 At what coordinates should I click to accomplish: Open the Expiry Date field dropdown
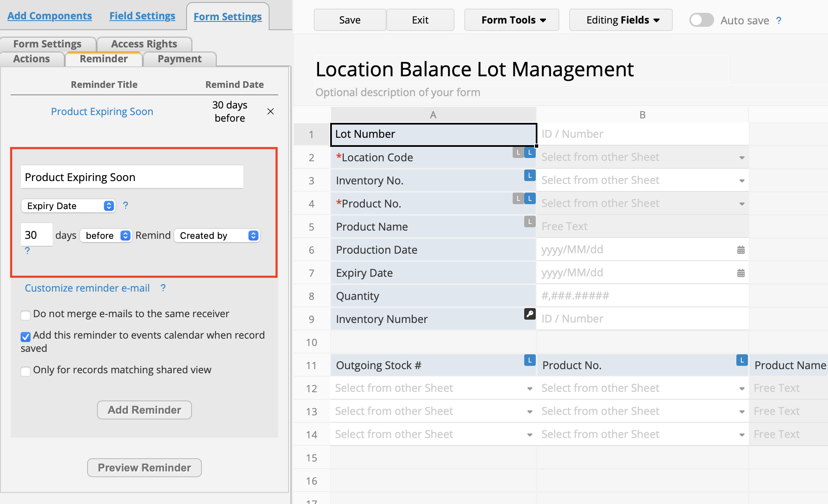point(69,206)
